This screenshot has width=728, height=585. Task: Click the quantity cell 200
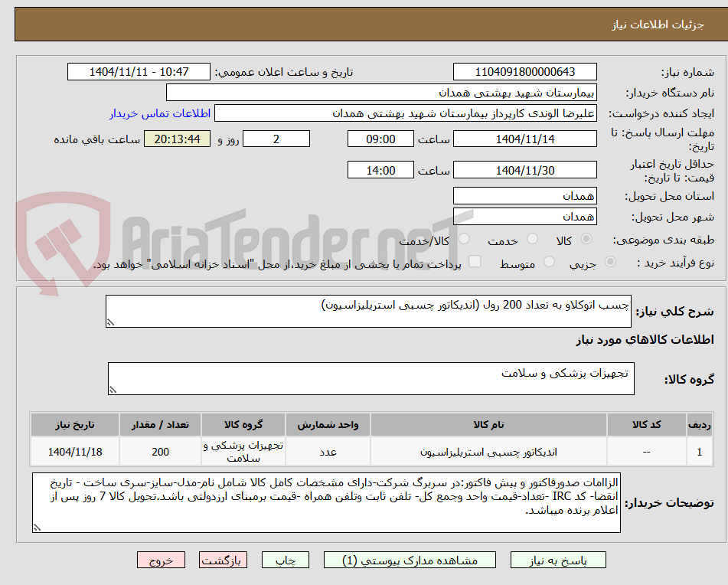click(x=160, y=451)
